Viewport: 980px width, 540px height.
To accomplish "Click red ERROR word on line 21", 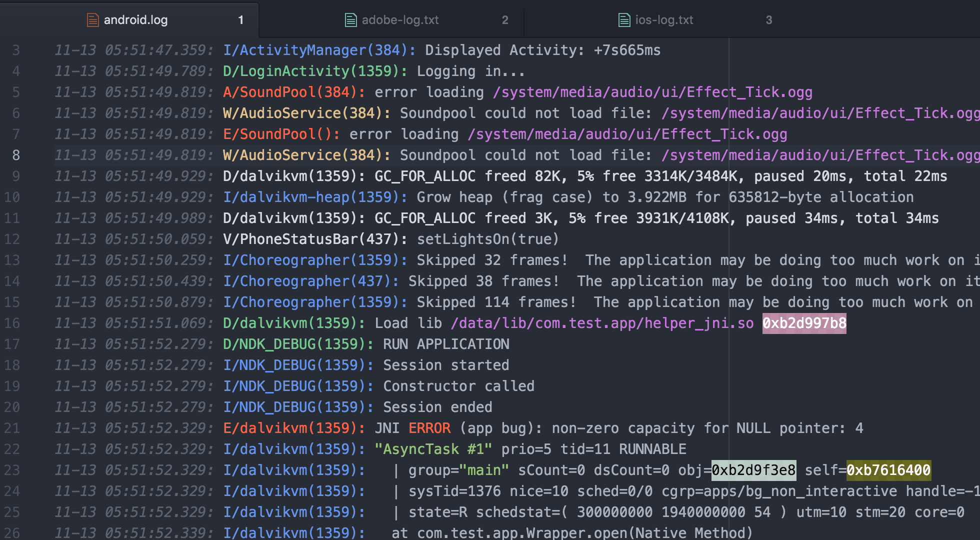I will coord(429,428).
